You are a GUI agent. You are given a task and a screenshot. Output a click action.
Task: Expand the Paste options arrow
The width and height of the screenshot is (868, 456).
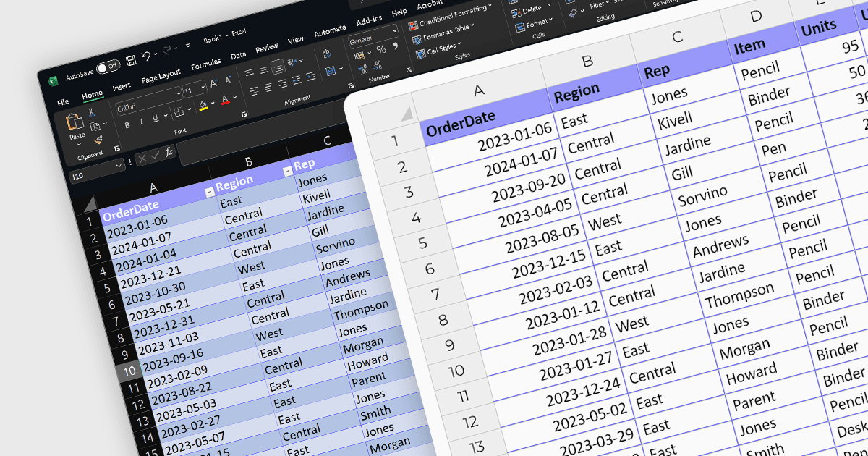(x=79, y=144)
